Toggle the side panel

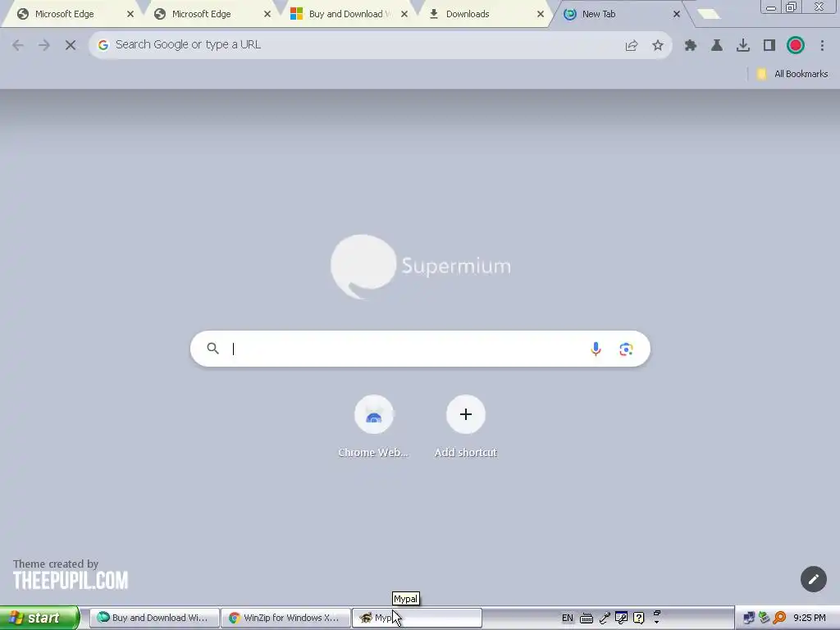coord(769,46)
